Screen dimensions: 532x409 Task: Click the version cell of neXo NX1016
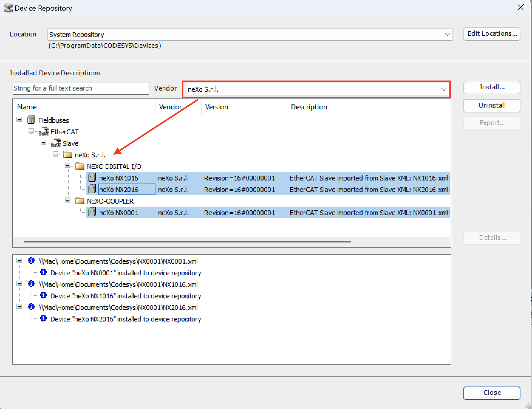tap(240, 178)
